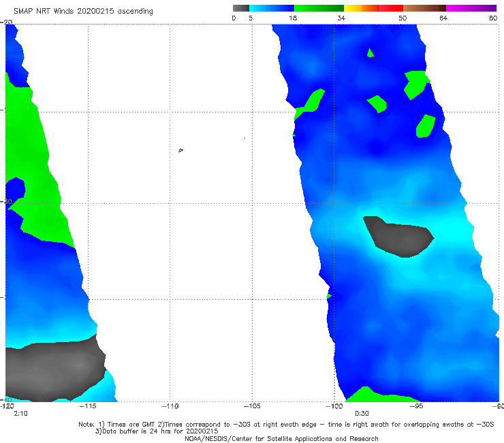Click the longitude label '-120'
This screenshot has height=443, width=504.
click(x=7, y=406)
